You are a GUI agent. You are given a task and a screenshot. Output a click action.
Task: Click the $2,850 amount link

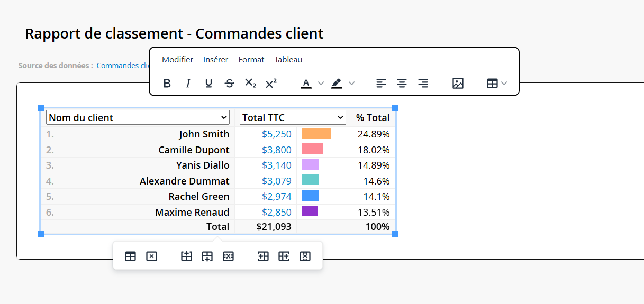point(277,212)
